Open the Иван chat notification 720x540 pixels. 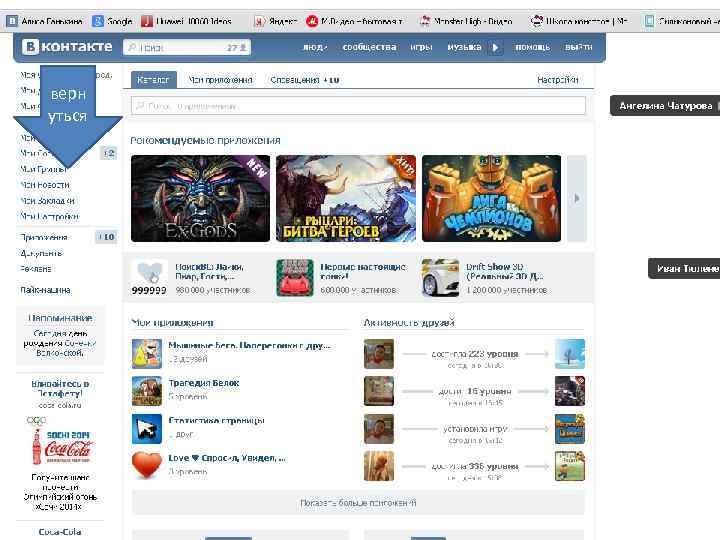[684, 269]
